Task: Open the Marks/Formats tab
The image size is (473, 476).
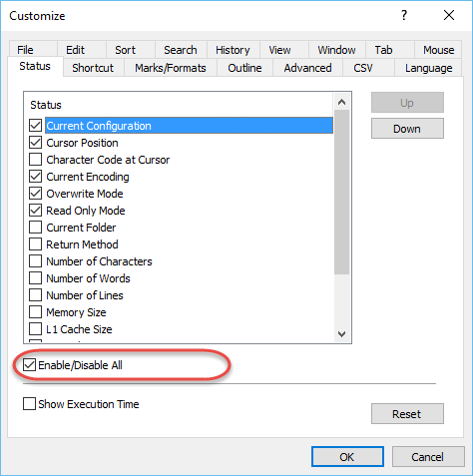Action: click(x=171, y=68)
